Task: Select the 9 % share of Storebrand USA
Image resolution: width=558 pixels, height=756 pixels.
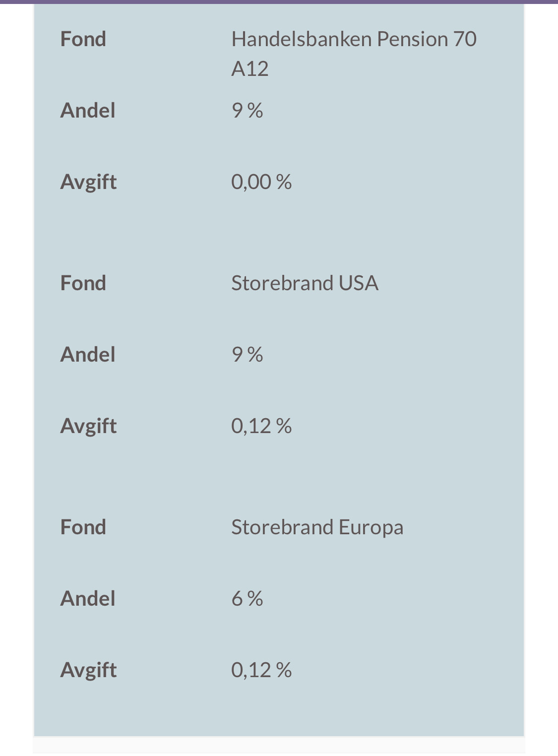Action: coord(247,354)
